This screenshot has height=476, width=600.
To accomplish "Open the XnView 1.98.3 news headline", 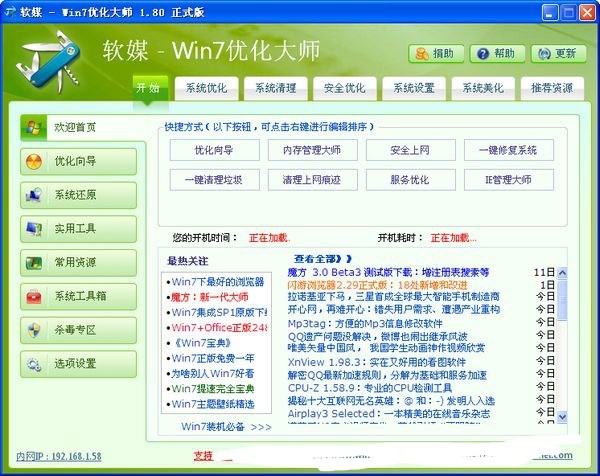I will click(377, 362).
